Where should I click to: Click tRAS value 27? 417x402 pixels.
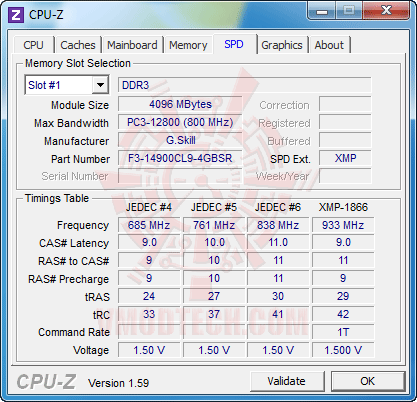click(x=214, y=296)
